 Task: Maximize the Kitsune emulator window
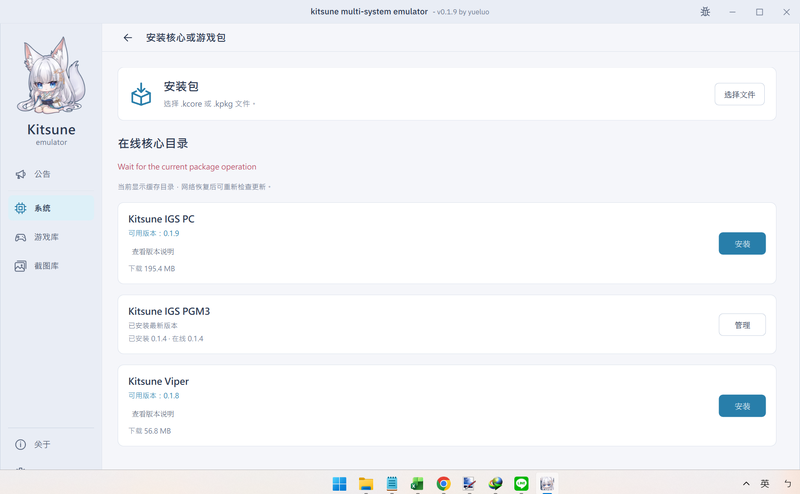tap(759, 12)
